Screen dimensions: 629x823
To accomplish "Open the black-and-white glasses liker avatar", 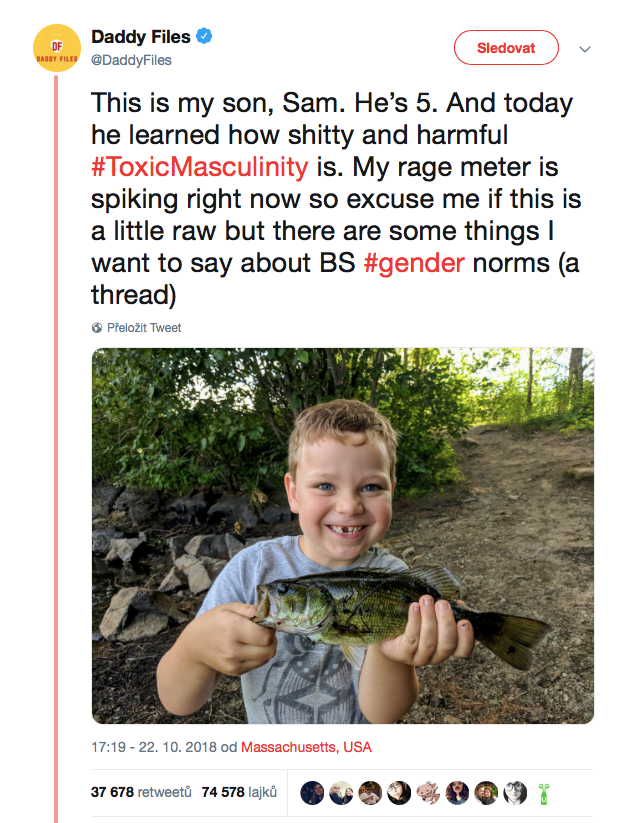I will [x=515, y=793].
